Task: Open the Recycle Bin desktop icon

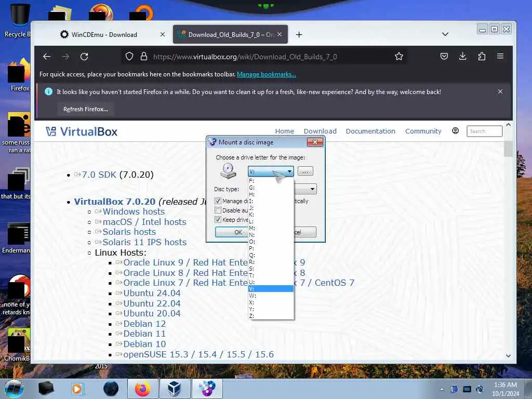Action: (x=19, y=20)
